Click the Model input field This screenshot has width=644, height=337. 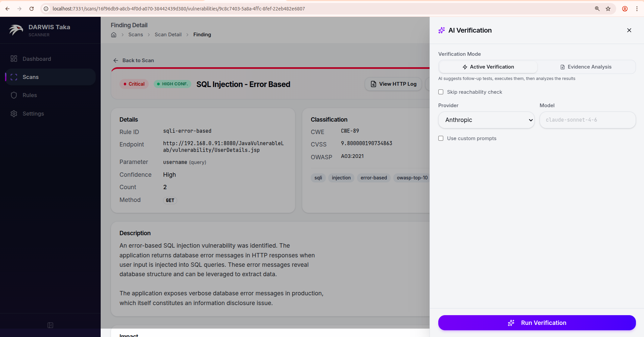click(x=587, y=120)
